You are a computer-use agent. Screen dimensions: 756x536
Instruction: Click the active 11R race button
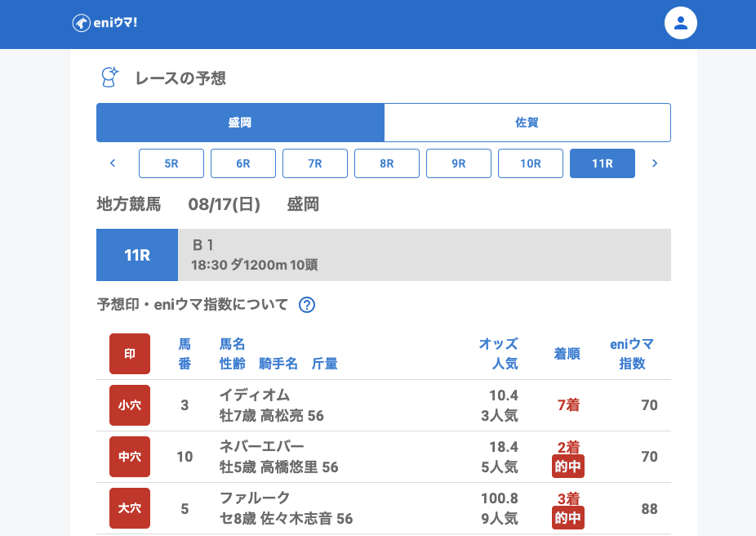[x=603, y=163]
